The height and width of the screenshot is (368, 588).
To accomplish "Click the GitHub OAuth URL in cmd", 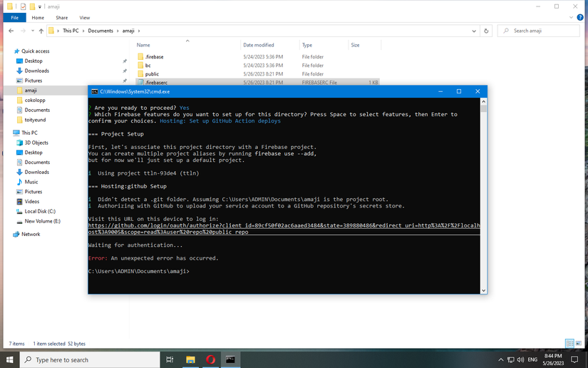I will (284, 229).
